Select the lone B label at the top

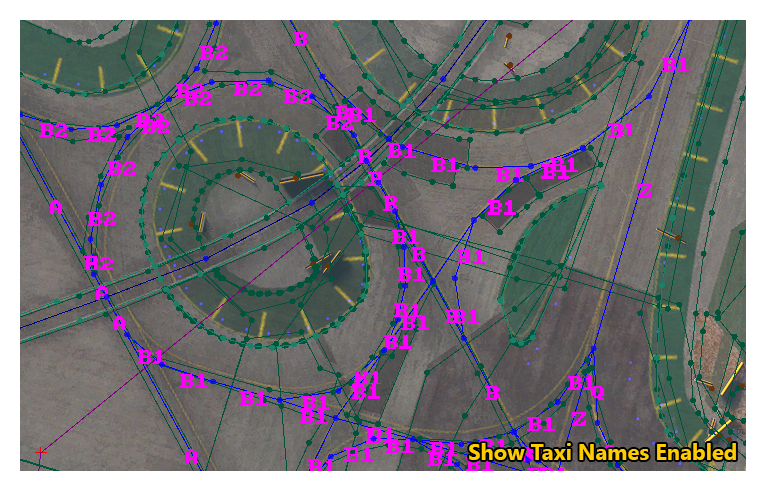click(300, 39)
